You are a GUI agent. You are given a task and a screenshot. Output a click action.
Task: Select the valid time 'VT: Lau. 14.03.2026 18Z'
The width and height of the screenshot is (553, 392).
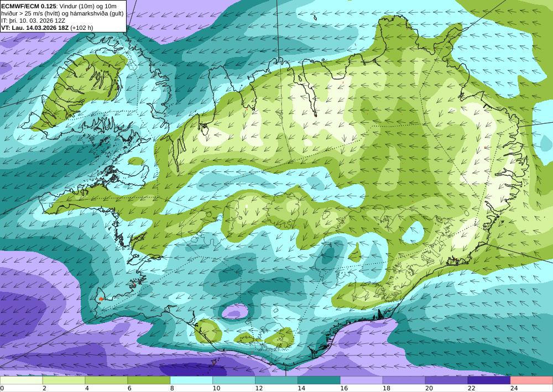[35, 28]
